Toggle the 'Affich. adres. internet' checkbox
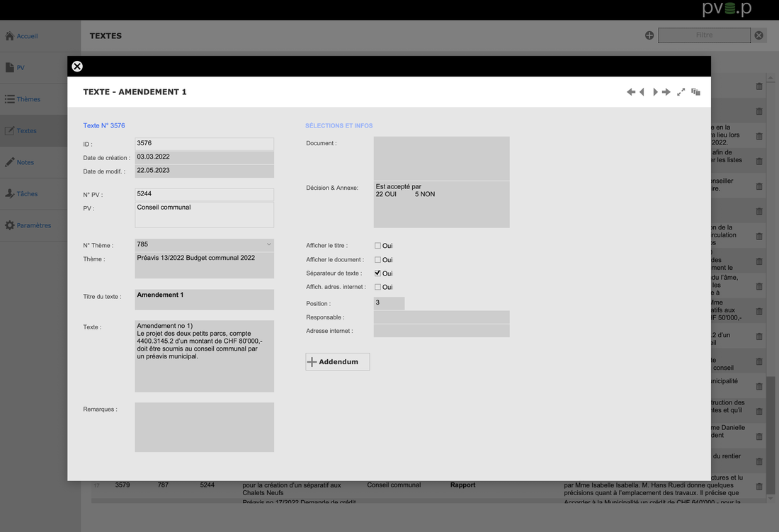 (377, 287)
